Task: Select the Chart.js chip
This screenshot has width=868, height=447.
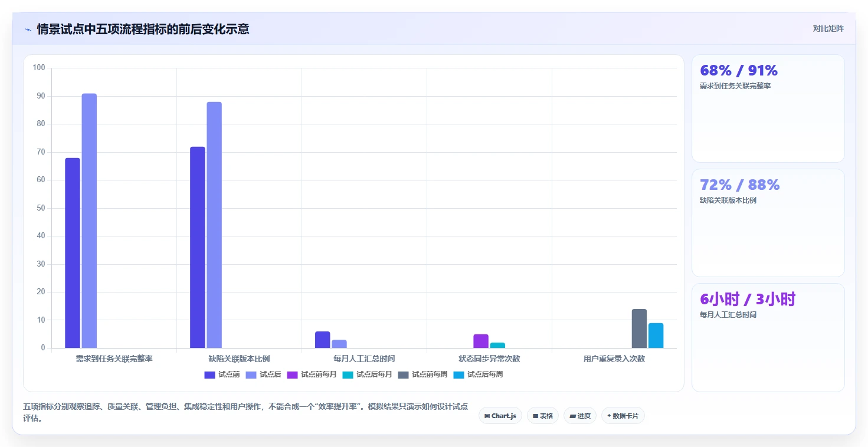Action: [500, 416]
